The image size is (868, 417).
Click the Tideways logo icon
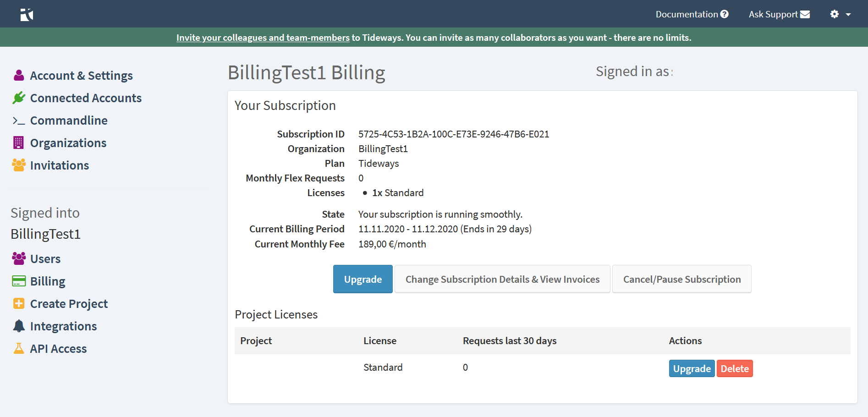point(27,15)
